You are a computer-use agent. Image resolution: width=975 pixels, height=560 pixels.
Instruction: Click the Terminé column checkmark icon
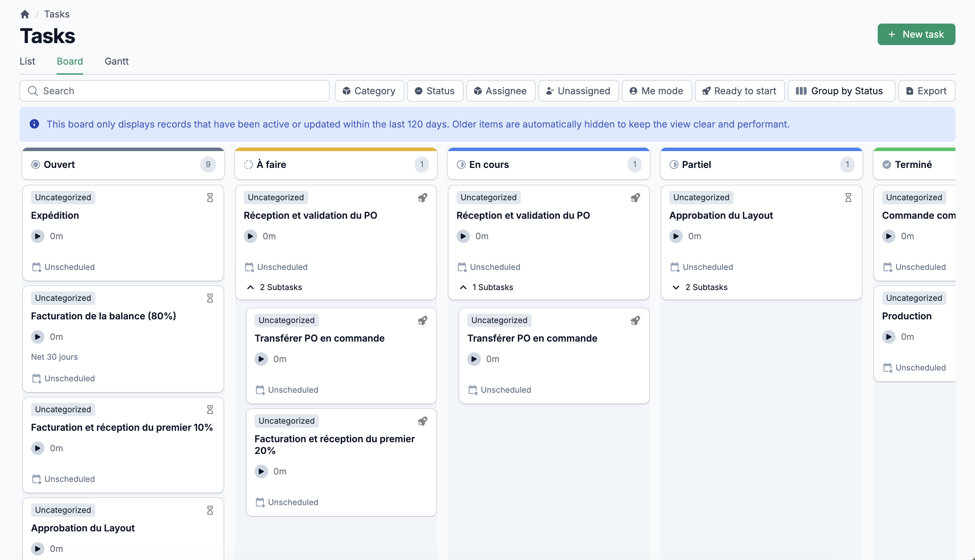(887, 165)
